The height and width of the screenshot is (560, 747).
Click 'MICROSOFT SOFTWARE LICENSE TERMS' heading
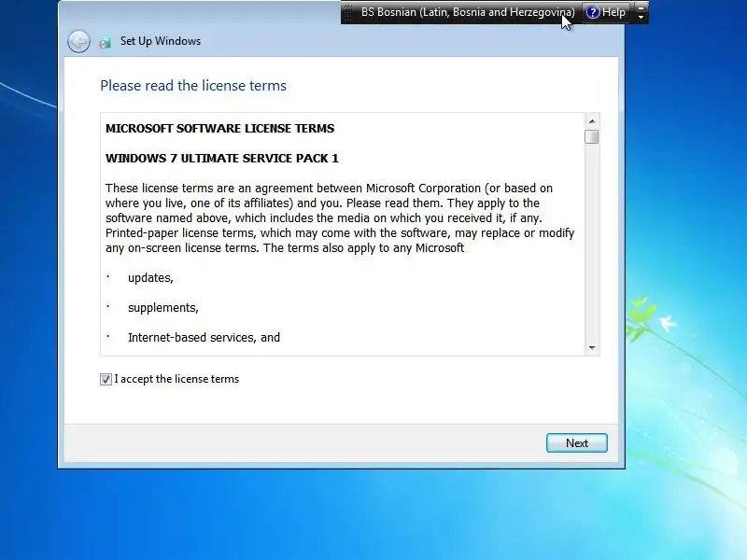click(x=219, y=129)
